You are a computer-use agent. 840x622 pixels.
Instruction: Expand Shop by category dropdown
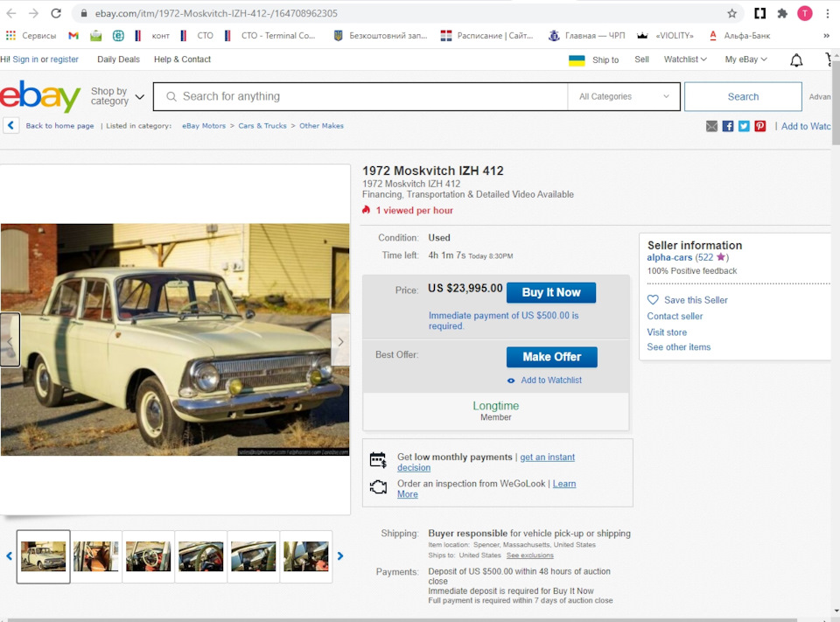click(117, 96)
